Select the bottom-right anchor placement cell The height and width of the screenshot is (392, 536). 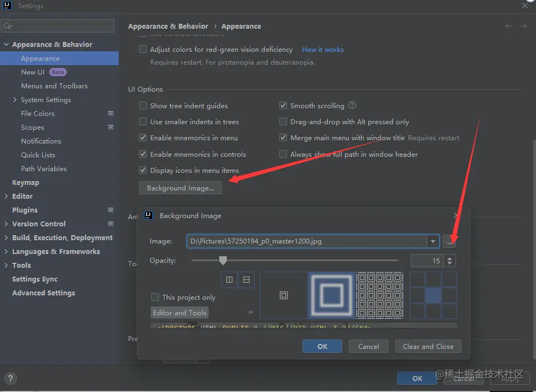(x=449, y=311)
